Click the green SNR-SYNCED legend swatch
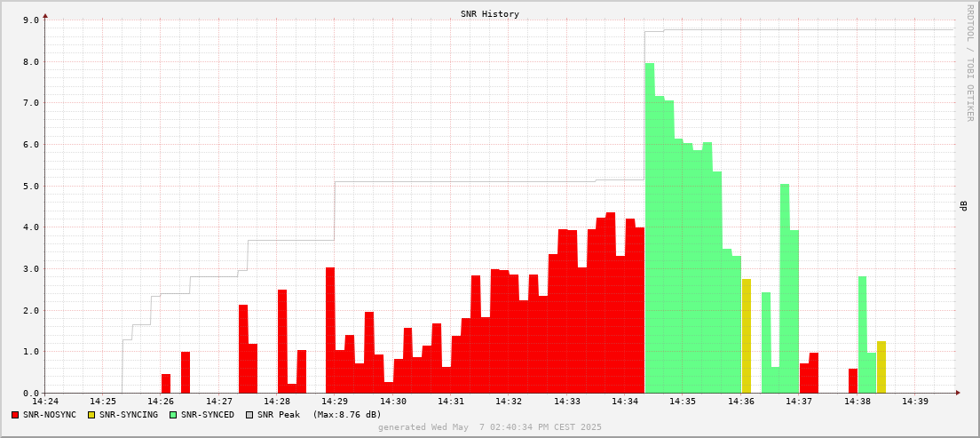This screenshot has width=980, height=438. click(173, 415)
